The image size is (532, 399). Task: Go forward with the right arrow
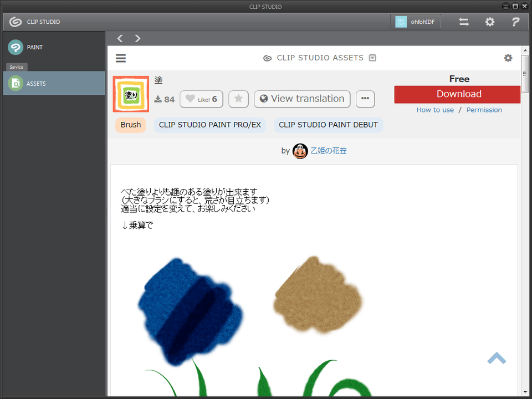137,38
